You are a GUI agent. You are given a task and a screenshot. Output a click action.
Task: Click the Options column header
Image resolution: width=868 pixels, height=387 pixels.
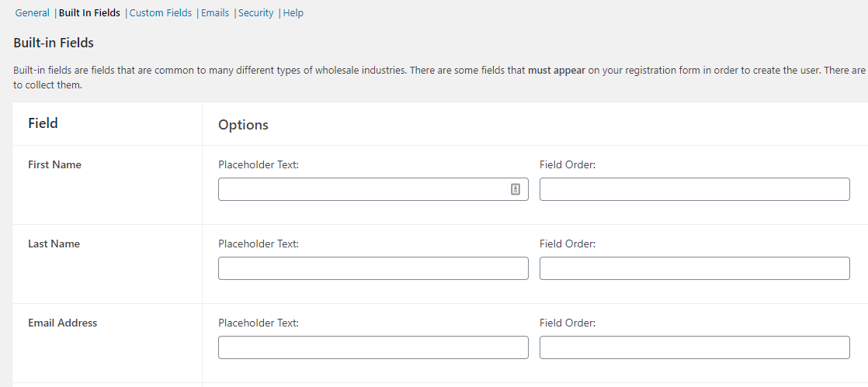[243, 125]
